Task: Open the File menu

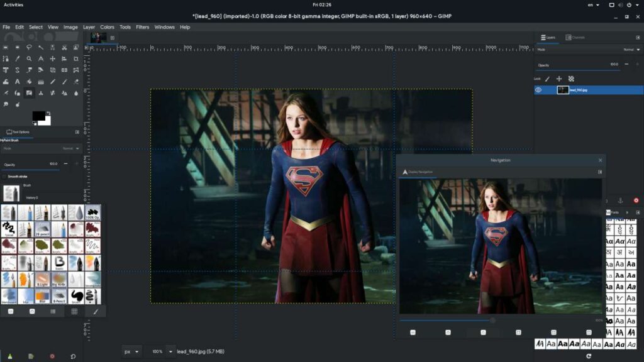Action: pos(6,27)
